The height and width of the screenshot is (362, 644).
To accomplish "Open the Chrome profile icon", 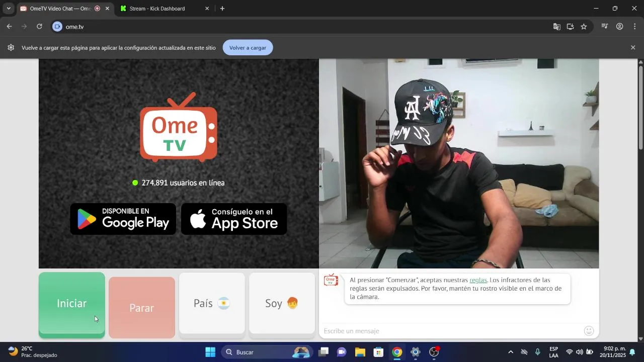I will [x=620, y=27].
